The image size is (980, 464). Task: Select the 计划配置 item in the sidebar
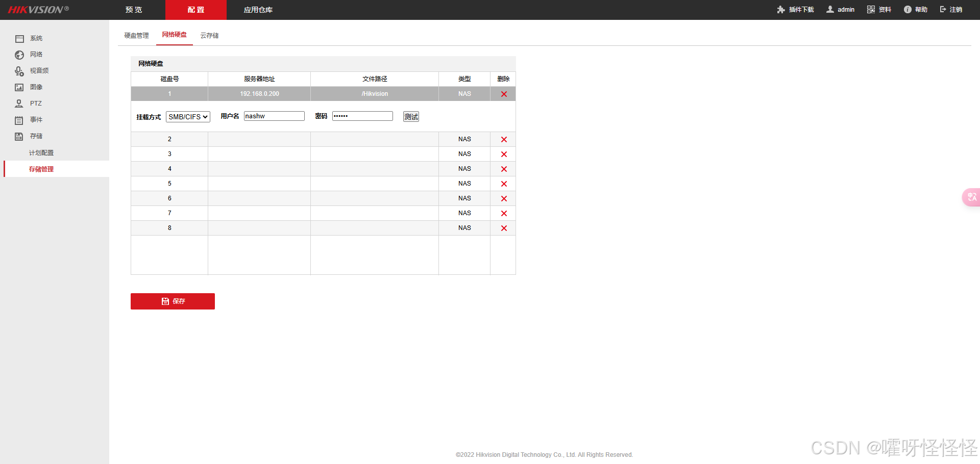[41, 153]
